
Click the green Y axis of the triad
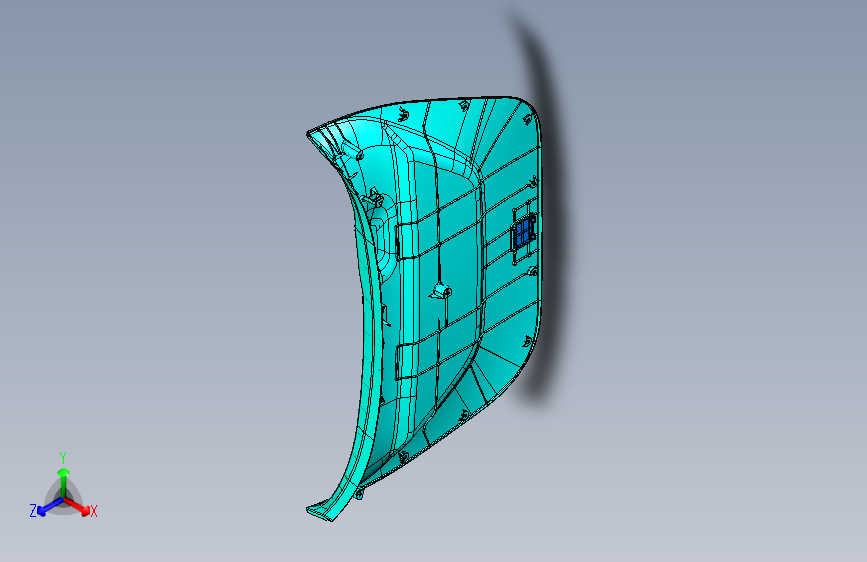[64, 482]
